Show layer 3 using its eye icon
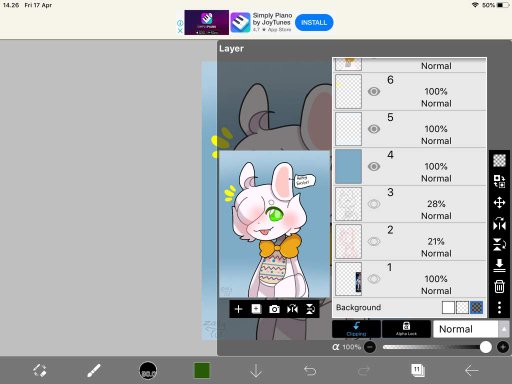 tap(374, 204)
